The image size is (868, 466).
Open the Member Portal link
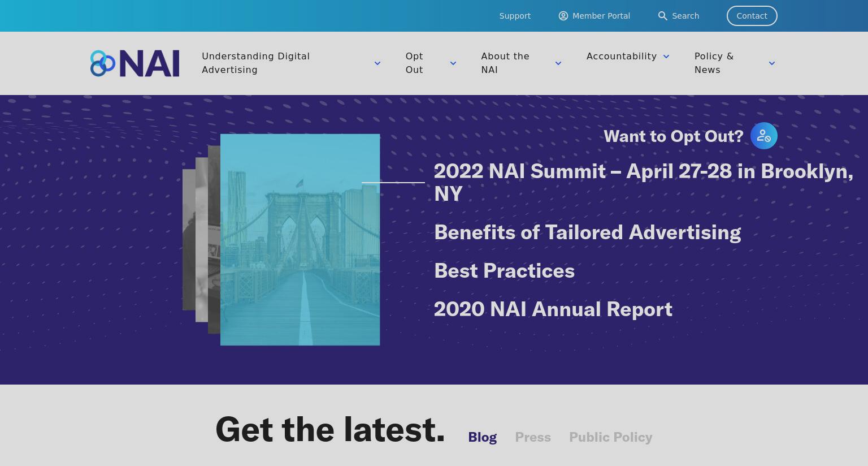tap(601, 16)
